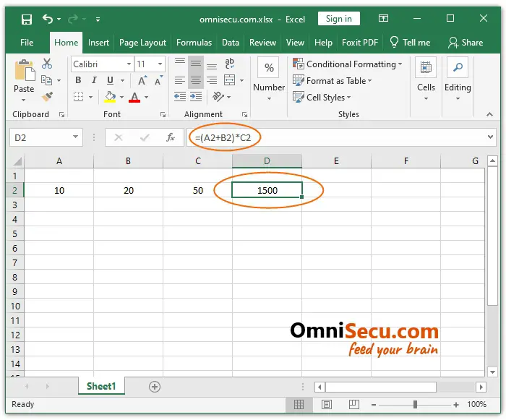Toggle Top Align button
Viewport: 506px width, 420px height.
click(x=180, y=61)
